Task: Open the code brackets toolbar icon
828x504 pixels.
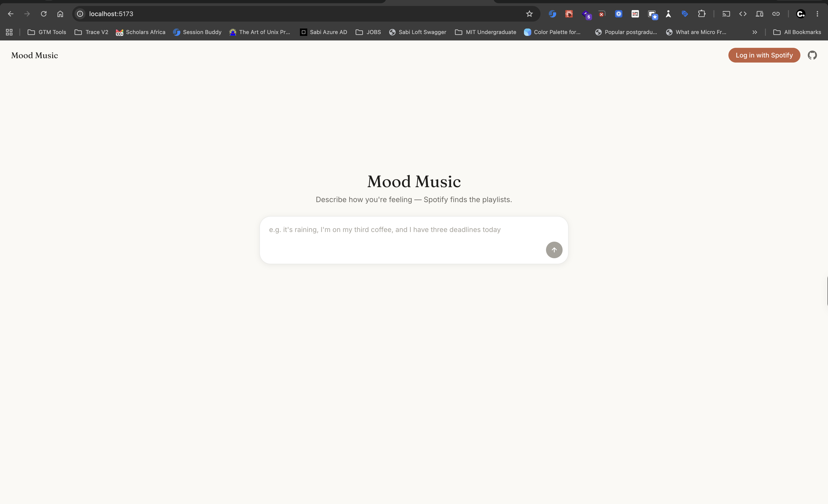Action: pos(743,14)
